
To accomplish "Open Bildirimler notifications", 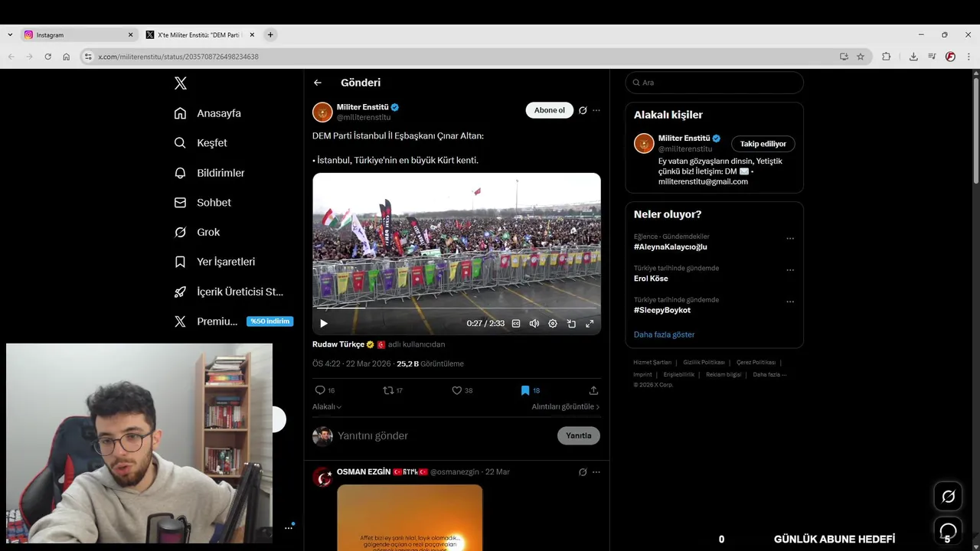I will click(x=209, y=173).
